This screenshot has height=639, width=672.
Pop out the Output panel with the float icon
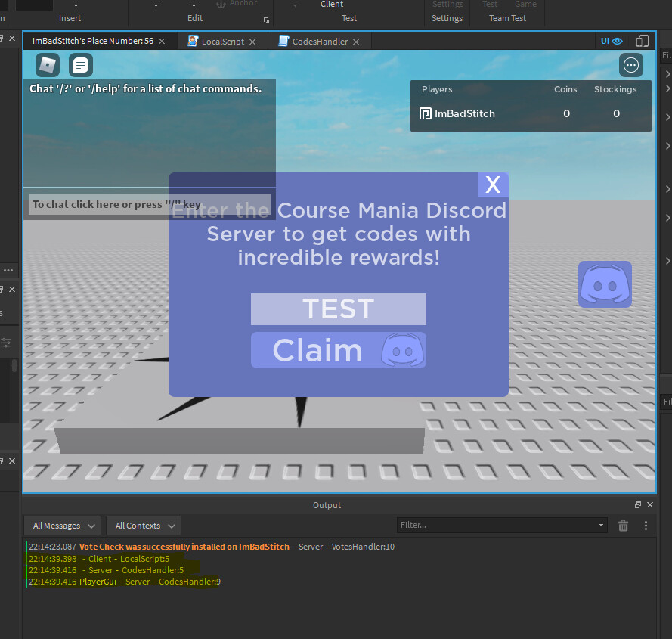[637, 504]
